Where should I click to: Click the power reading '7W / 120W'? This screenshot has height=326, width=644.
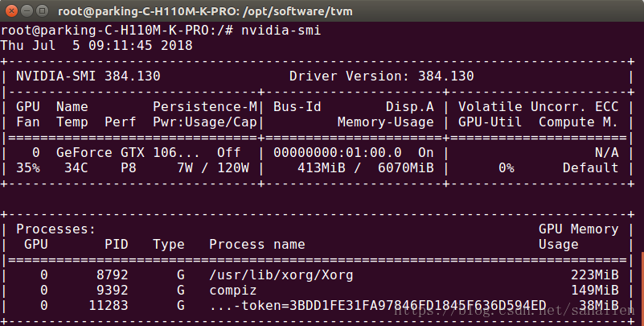213,168
